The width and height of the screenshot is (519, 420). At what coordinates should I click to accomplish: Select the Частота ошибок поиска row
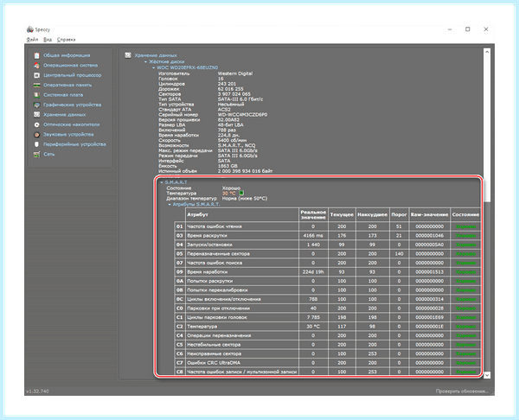pyautogui.click(x=327, y=263)
